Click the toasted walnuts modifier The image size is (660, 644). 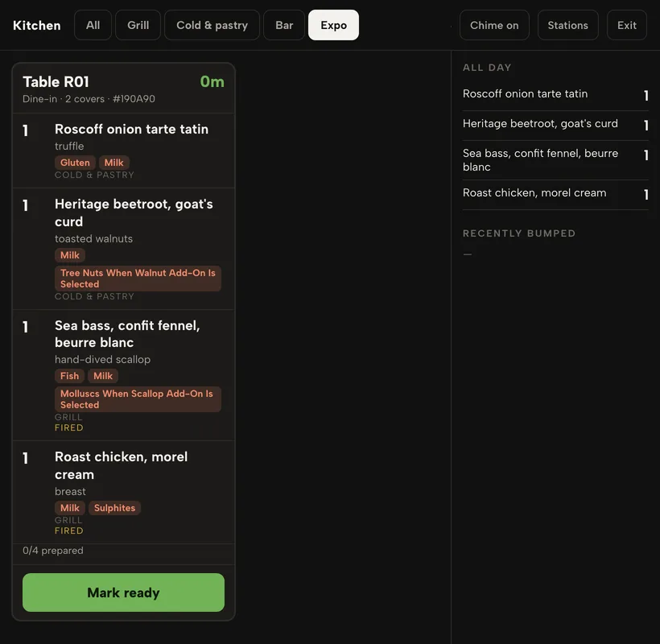point(93,238)
